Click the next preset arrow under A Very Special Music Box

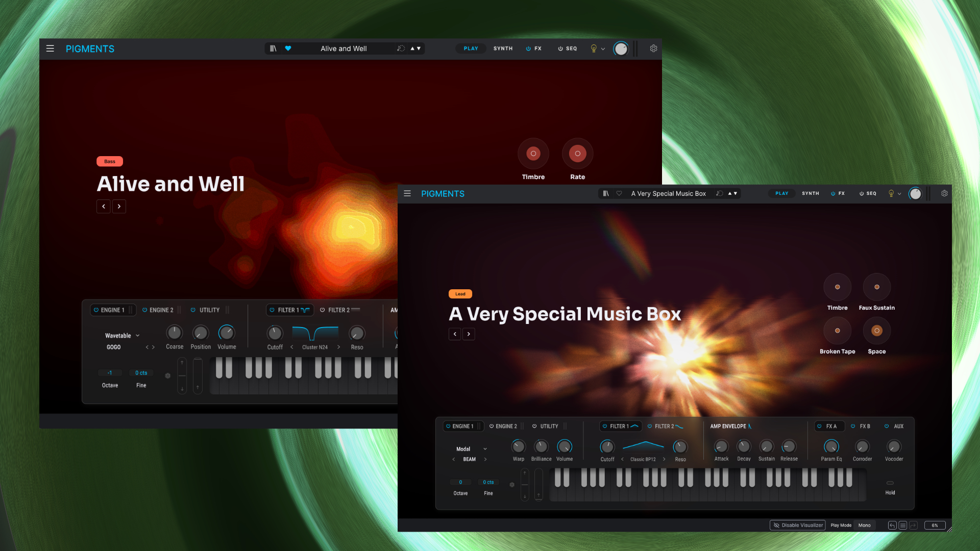click(469, 334)
